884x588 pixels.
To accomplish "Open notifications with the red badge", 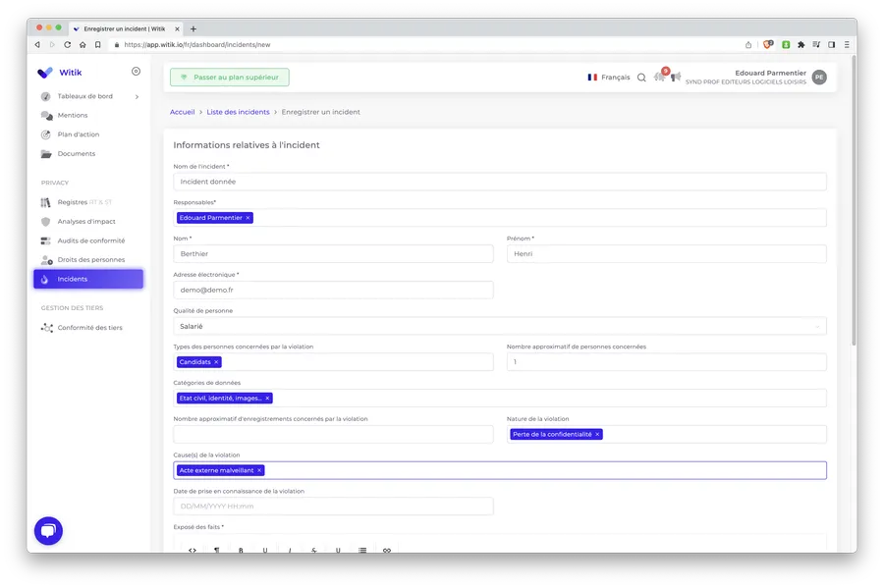I will [661, 76].
